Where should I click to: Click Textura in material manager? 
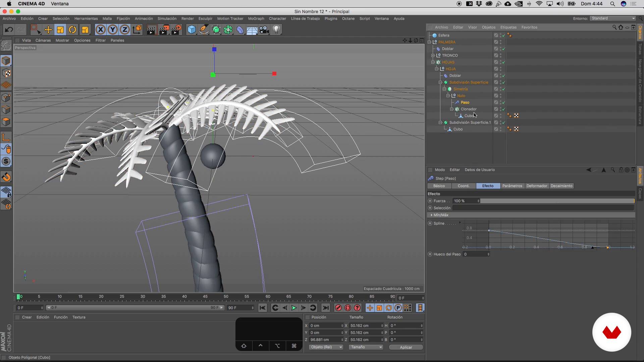79,317
